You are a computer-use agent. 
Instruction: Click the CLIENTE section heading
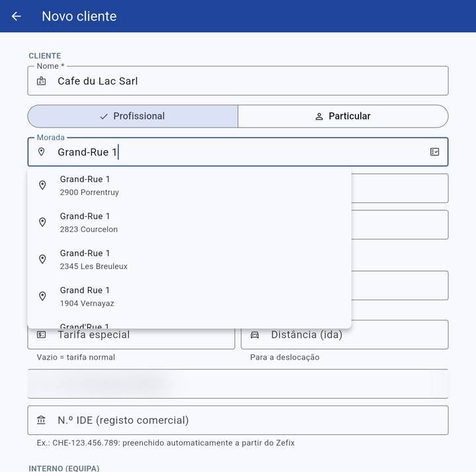pos(45,56)
